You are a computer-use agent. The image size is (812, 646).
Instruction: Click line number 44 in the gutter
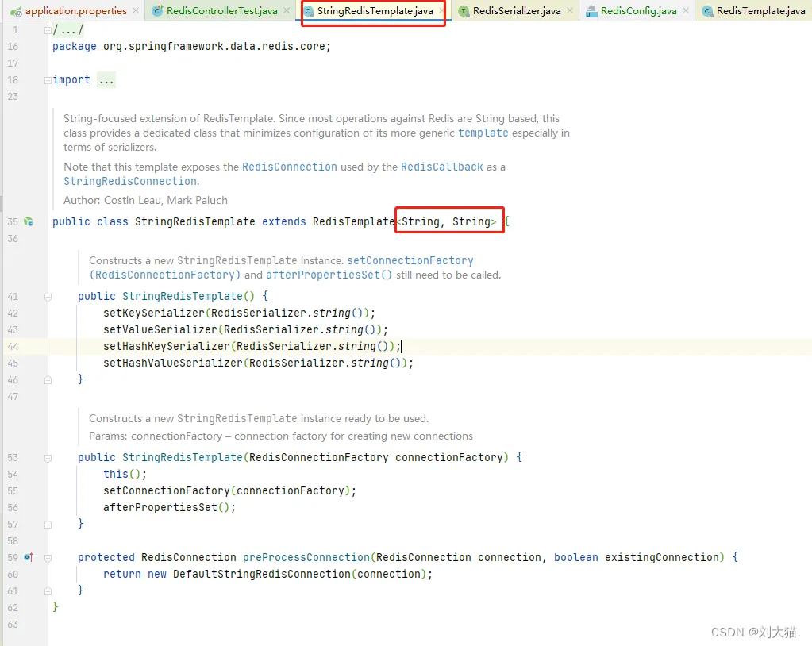(x=13, y=346)
